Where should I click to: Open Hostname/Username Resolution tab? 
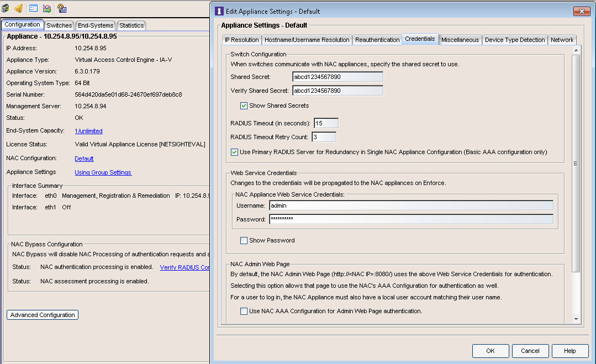[307, 40]
